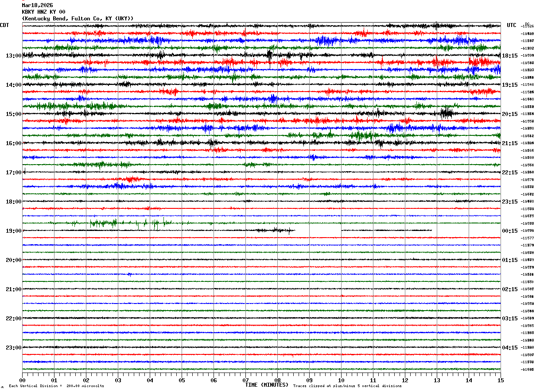
Task: Click minute tick label 11 on x-axis
Action: tap(373, 380)
